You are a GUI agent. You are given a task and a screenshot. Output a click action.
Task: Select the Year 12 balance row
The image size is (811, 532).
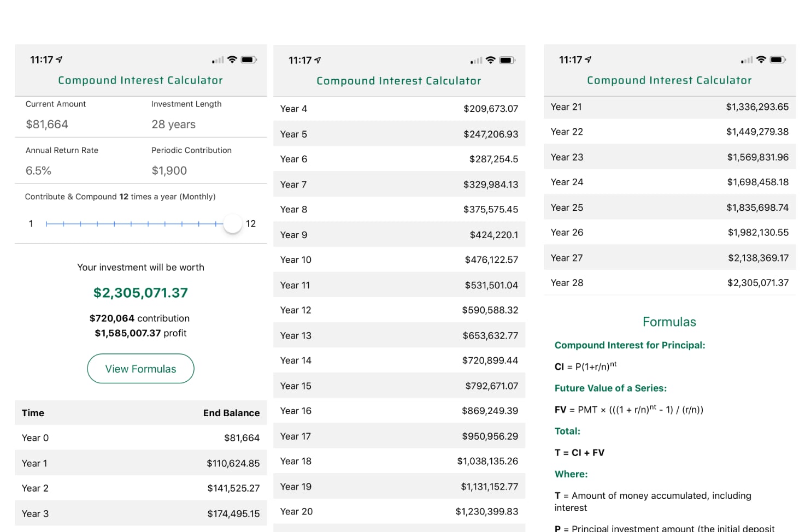point(399,310)
